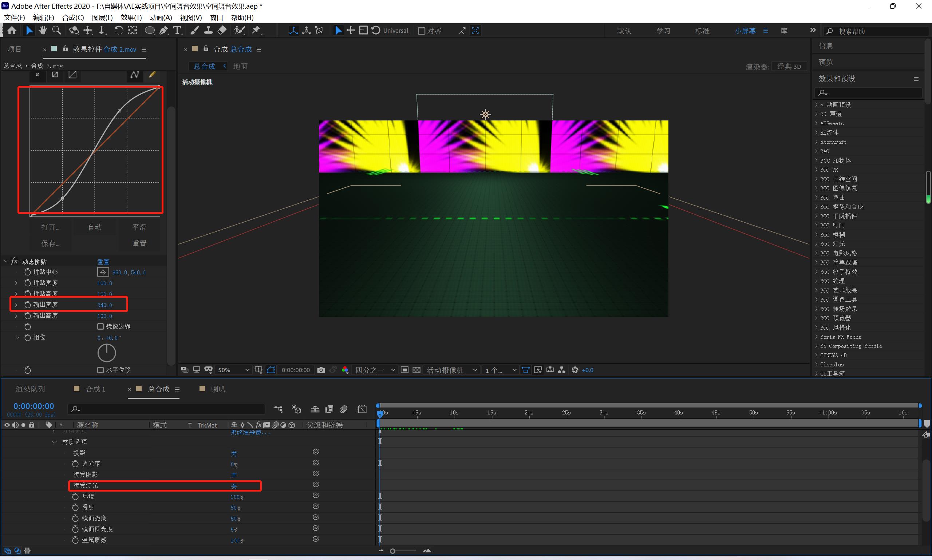This screenshot has width=932, height=560.
Task: Toggle stopwatch for 拼贴中心
Action: point(28,272)
